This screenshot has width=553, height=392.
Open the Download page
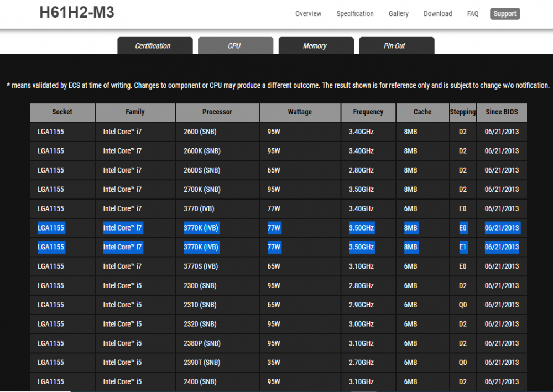[437, 14]
